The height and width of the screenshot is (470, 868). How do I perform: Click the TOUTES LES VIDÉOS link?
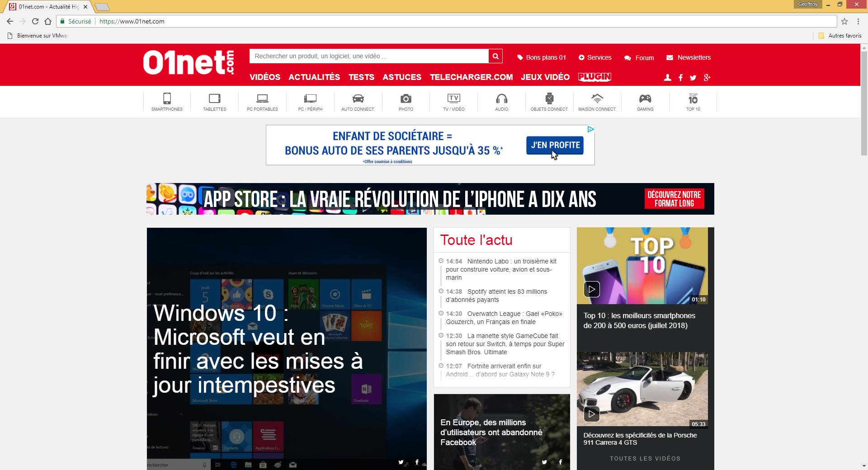tap(645, 458)
